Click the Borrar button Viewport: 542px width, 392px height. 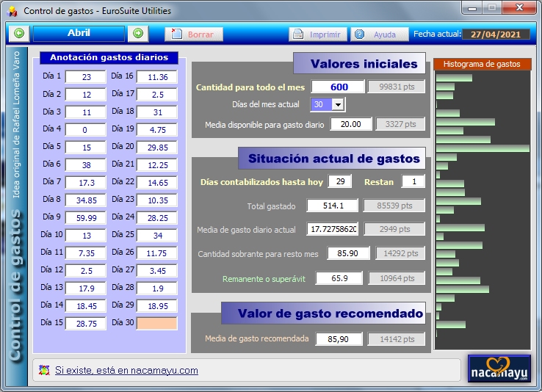point(193,35)
